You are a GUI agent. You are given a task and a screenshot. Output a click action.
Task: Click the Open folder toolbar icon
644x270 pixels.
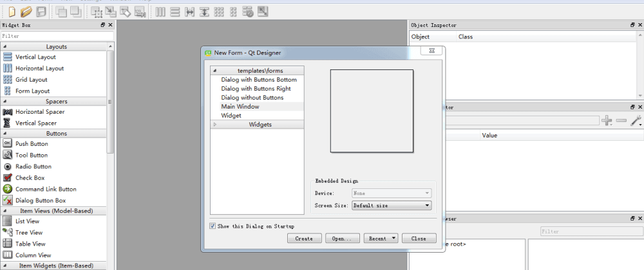tap(26, 12)
